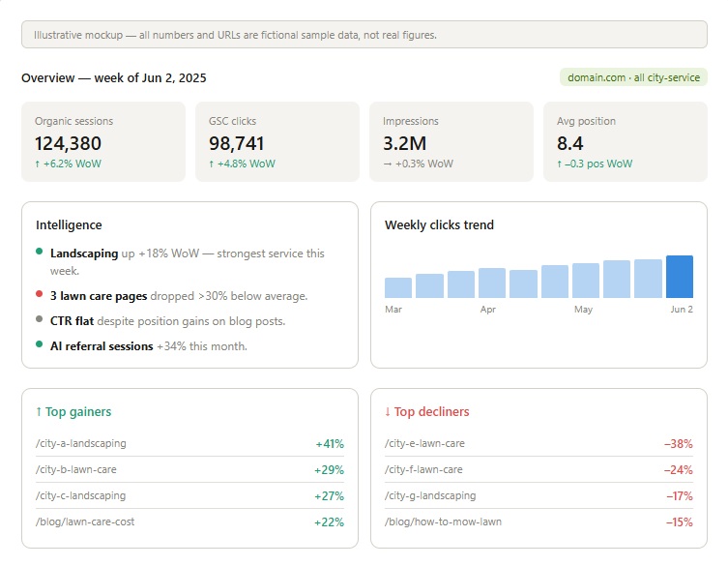Viewport: 728px width, 566px height.
Task: Click the May axis label
Action: 583,310
